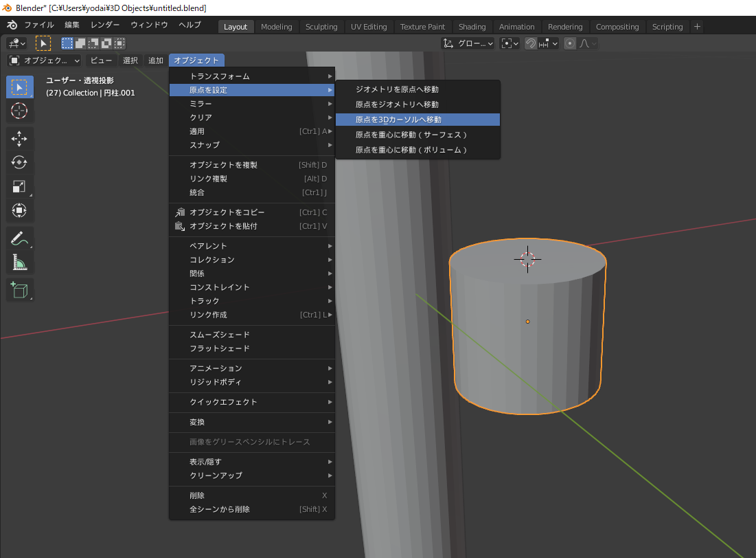Expand the トランスフォーム submenu

click(x=252, y=76)
